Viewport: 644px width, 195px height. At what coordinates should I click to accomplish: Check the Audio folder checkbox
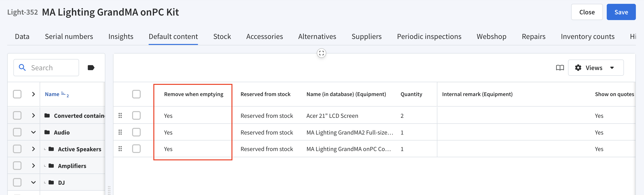pos(17,132)
